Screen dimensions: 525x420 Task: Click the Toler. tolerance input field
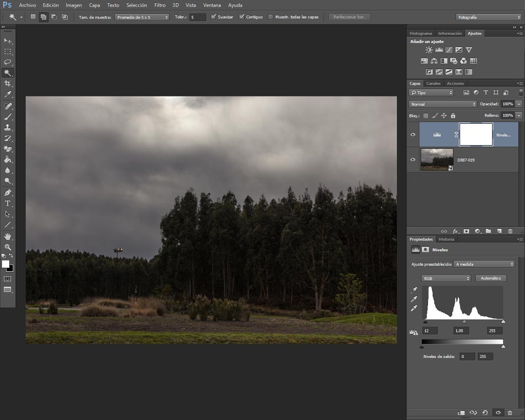click(197, 17)
